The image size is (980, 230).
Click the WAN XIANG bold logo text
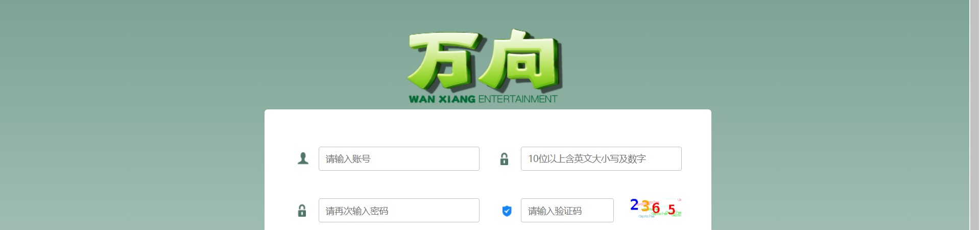442,99
